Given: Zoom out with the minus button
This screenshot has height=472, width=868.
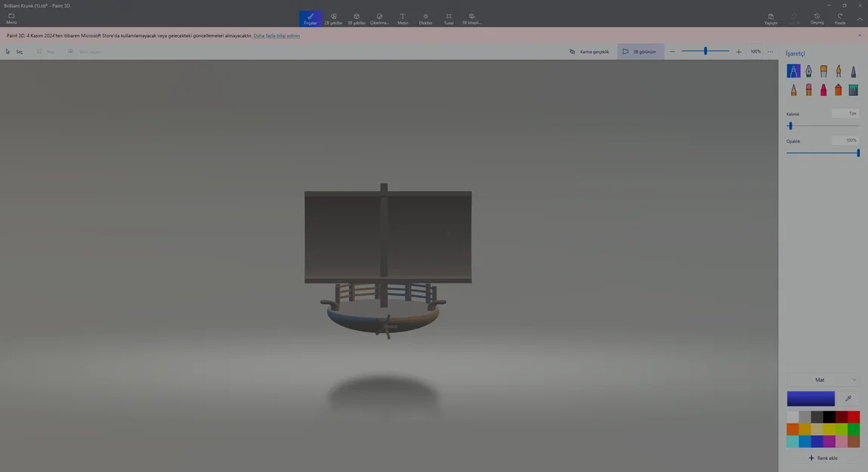Looking at the screenshot, I should coord(672,51).
